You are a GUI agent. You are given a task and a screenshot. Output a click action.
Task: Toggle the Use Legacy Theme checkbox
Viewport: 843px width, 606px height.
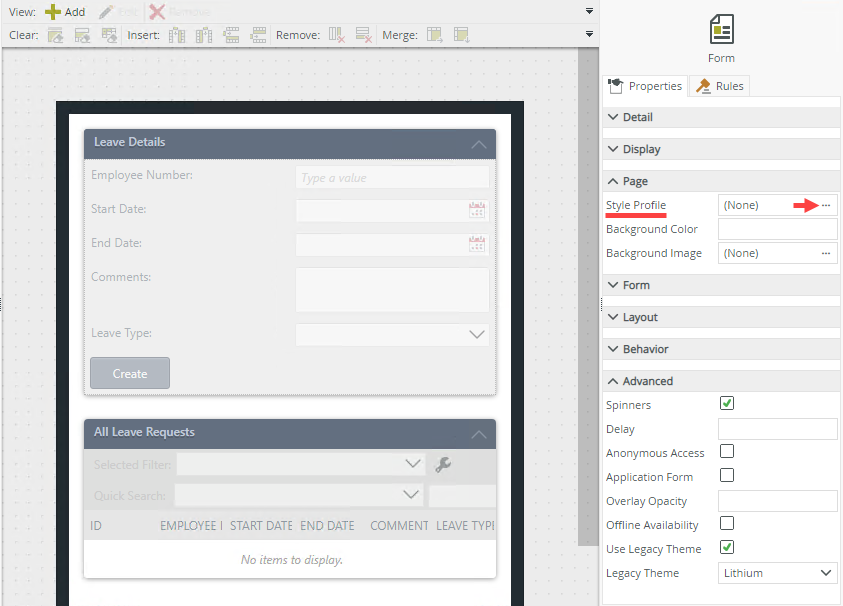coord(727,548)
